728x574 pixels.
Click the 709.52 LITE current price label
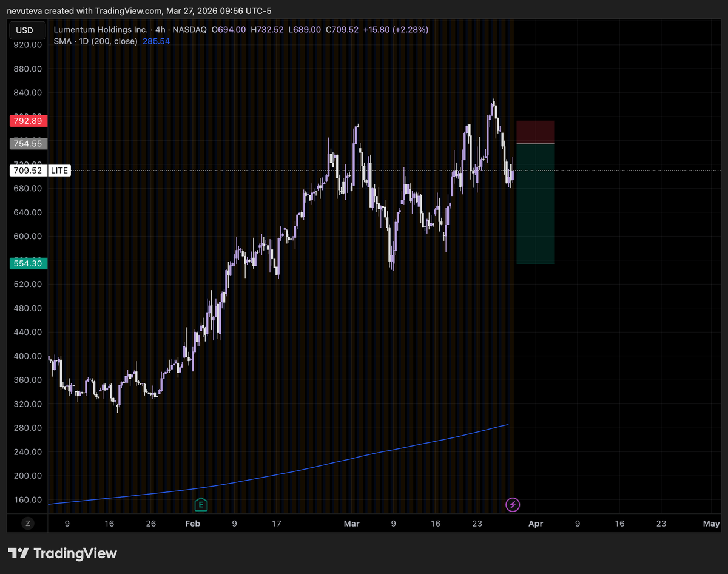pos(40,171)
